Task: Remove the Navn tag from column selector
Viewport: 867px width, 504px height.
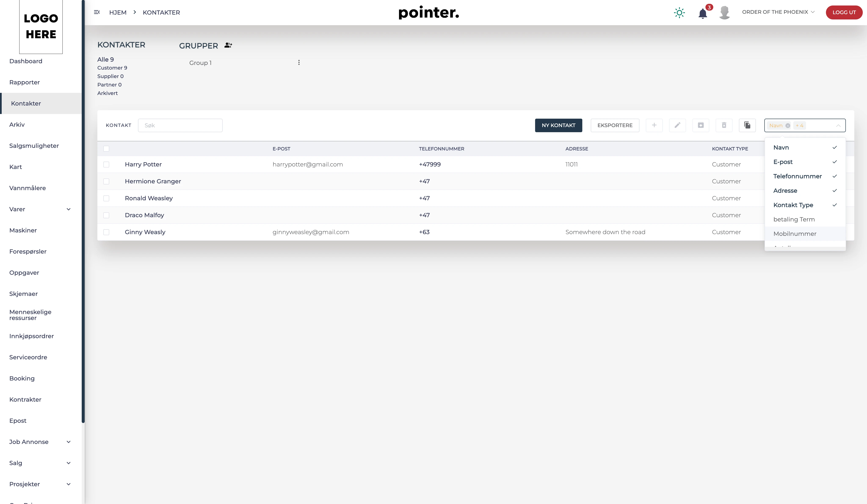Action: (x=788, y=125)
